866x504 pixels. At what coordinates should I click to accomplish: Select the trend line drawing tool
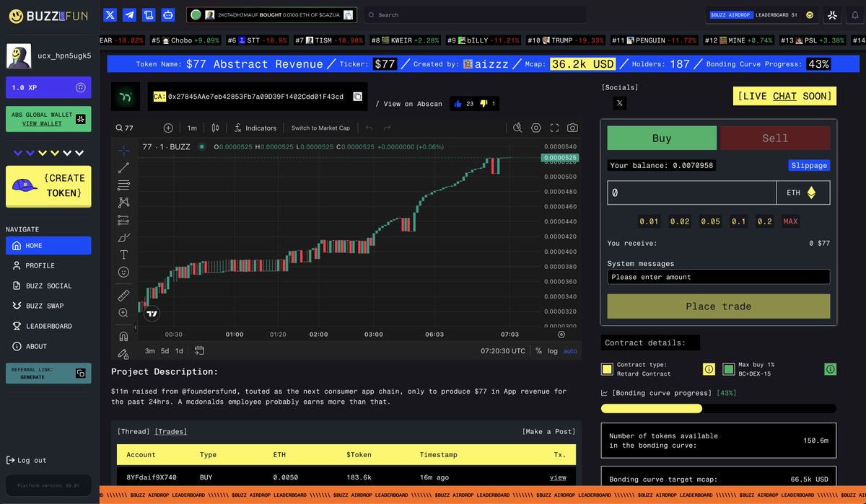(x=123, y=168)
